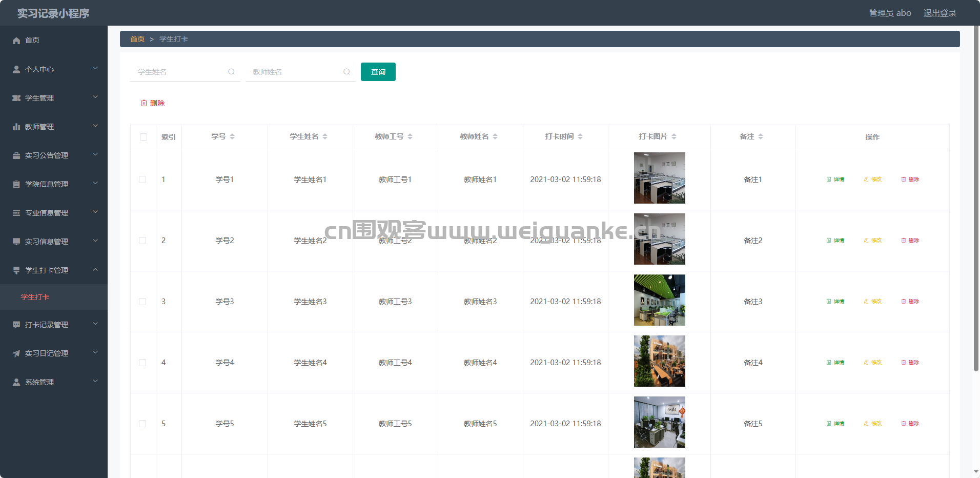Screen dimensions: 980x478
Task: Open the 系统管理 menu label
Action: click(39, 382)
